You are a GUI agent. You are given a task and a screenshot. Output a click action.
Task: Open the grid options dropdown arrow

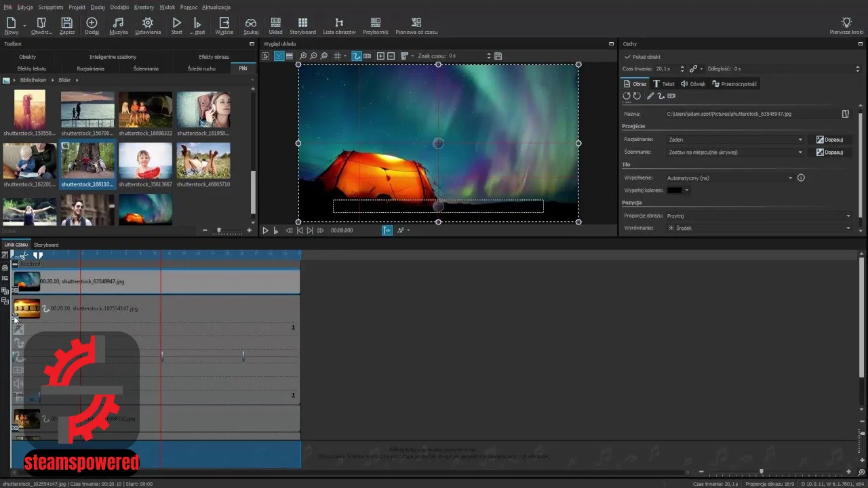[x=344, y=56]
